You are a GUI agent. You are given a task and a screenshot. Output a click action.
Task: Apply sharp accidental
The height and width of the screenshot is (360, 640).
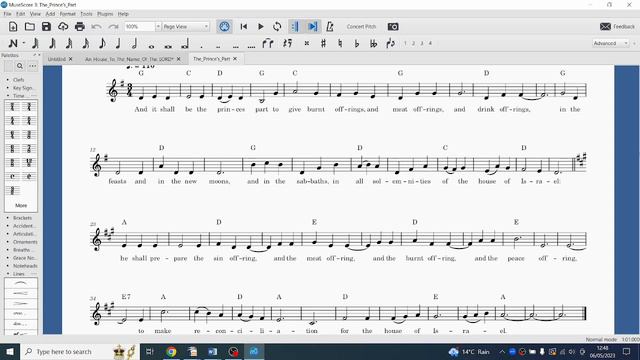point(323,43)
